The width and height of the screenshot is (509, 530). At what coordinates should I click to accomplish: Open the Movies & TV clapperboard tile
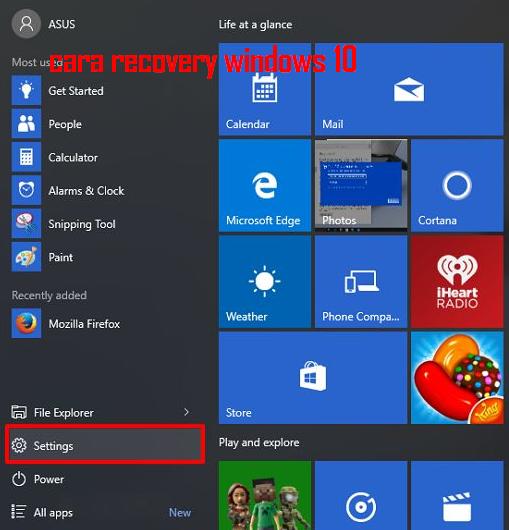(457, 496)
